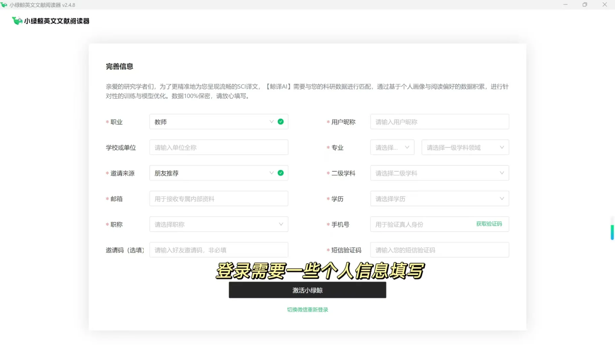Open the 请选择学历 dropdown
This screenshot has height=364, width=615.
[439, 199]
